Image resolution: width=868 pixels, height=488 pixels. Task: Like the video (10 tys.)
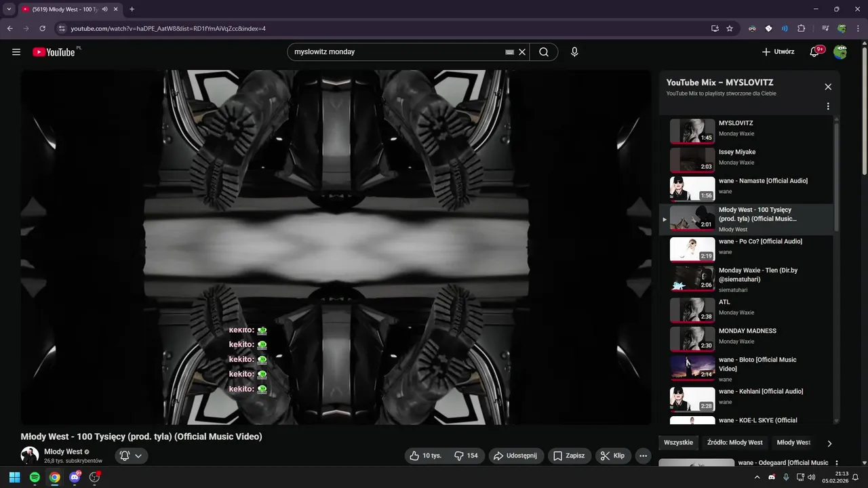tap(425, 456)
